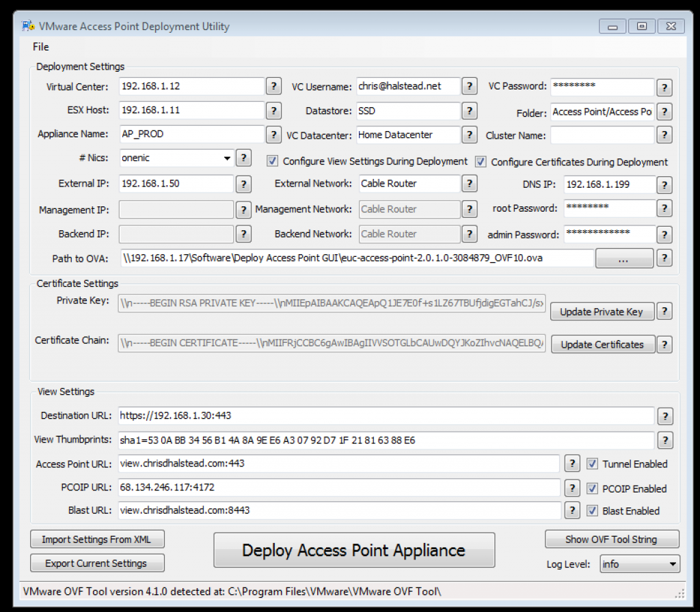Image resolution: width=700 pixels, height=612 pixels.
Task: Open the Log Level dropdown showing info
Action: [x=640, y=564]
